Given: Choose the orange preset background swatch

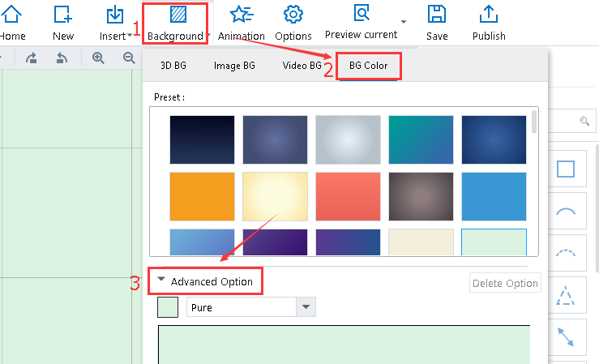Looking at the screenshot, I should coord(202,196).
